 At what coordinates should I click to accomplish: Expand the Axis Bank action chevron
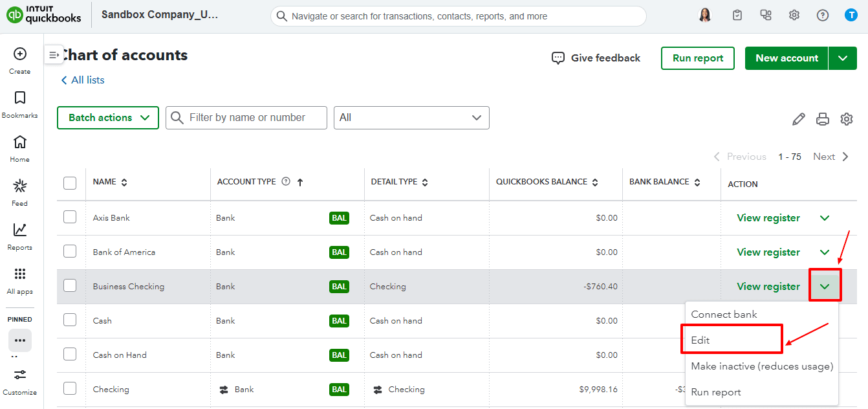point(825,217)
